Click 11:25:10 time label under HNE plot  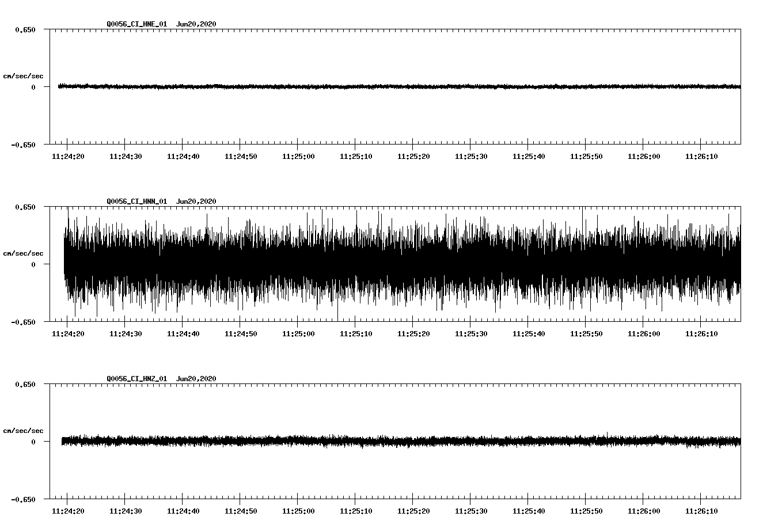coord(356,157)
